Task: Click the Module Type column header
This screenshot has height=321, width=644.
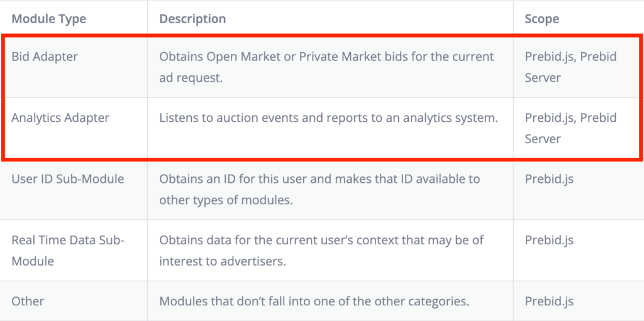Action: pyautogui.click(x=49, y=19)
